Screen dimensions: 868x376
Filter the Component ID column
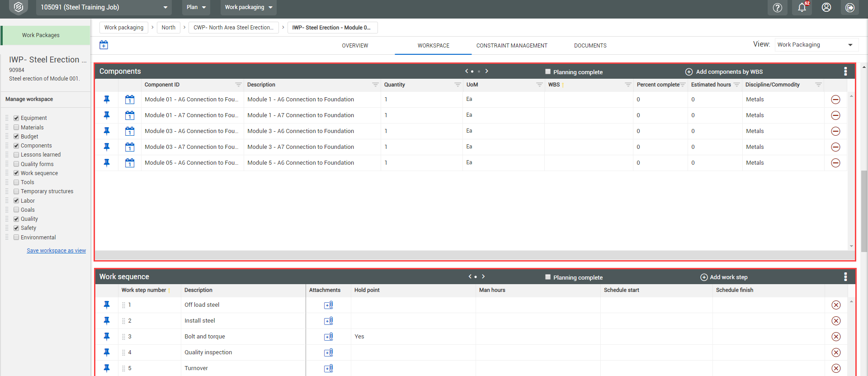coord(238,85)
